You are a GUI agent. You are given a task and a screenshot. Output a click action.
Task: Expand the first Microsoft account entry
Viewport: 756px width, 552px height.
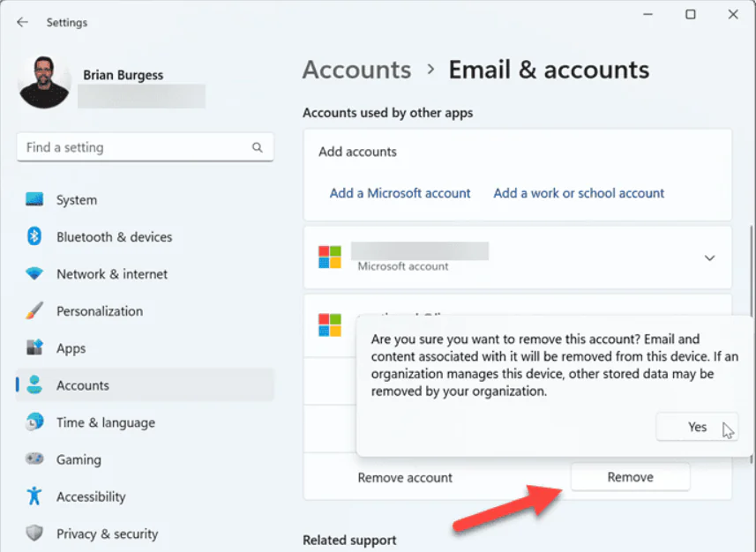coord(709,257)
